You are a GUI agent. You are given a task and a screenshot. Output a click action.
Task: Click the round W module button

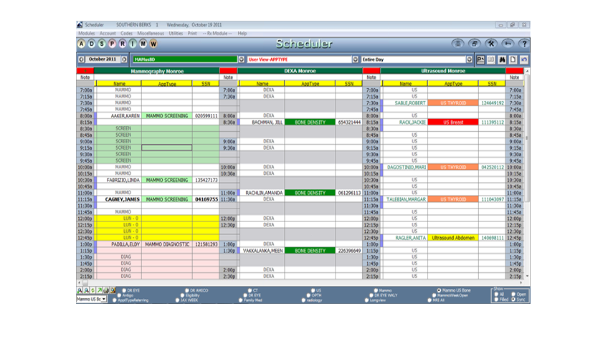153,44
